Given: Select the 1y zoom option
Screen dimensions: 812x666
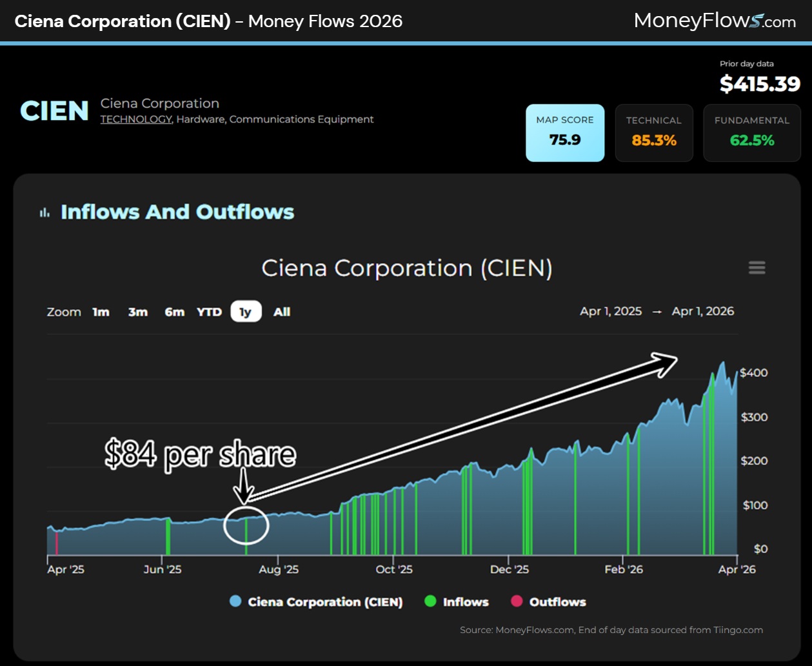Looking at the screenshot, I should click(x=246, y=312).
